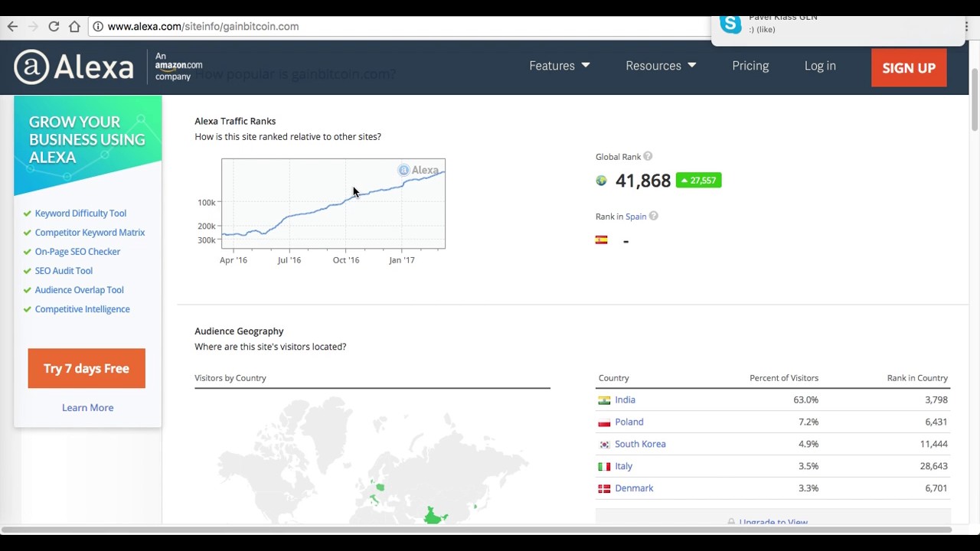The width and height of the screenshot is (980, 551).
Task: Open South Korea country link
Action: [640, 445]
